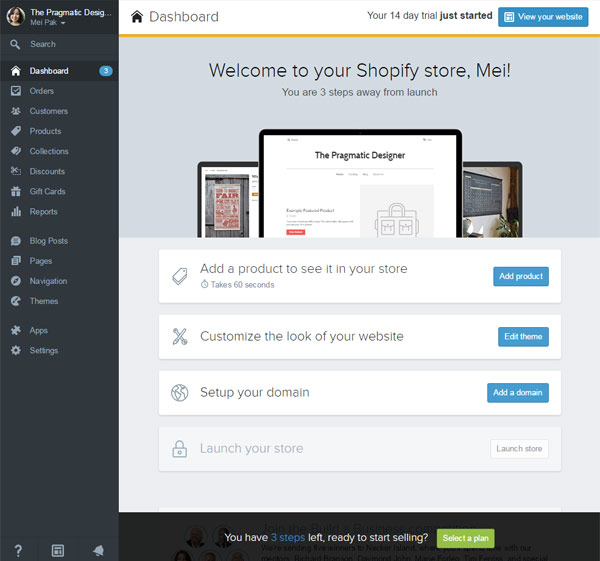The height and width of the screenshot is (561, 600).
Task: Open the Navigation menu item
Action: pyautogui.click(x=48, y=281)
